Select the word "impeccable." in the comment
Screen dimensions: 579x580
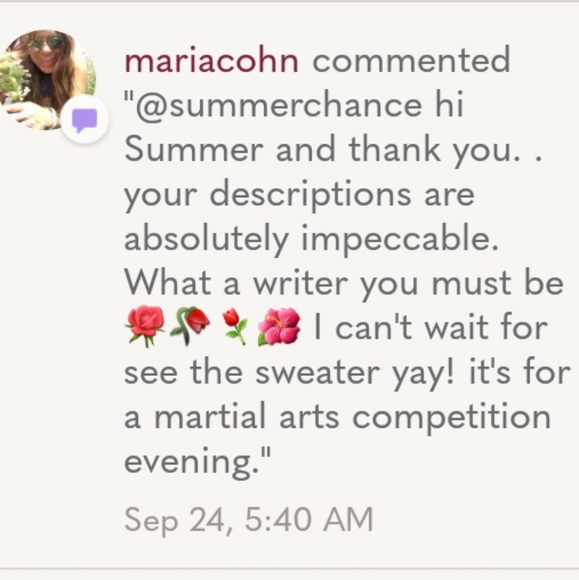[400, 240]
